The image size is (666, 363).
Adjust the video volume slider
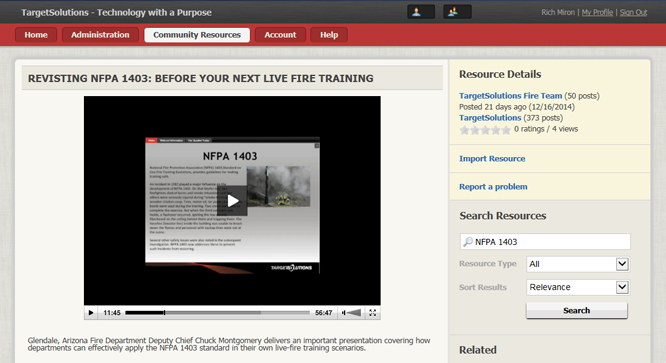(x=354, y=313)
